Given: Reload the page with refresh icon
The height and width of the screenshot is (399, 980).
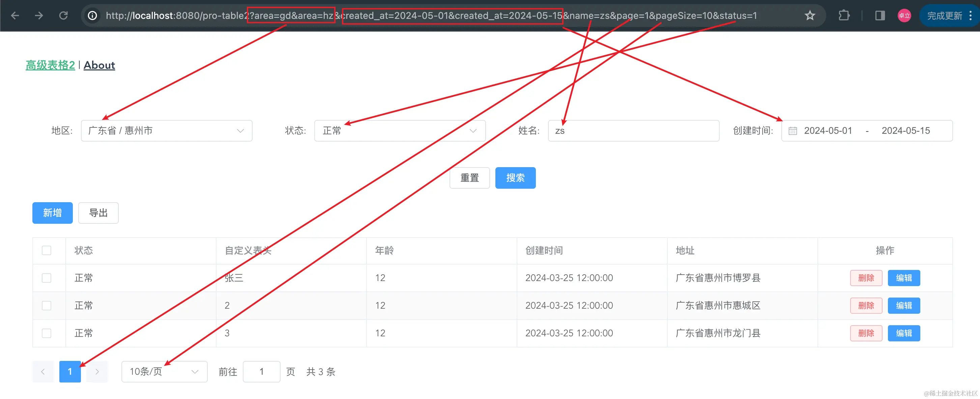Looking at the screenshot, I should click(63, 16).
